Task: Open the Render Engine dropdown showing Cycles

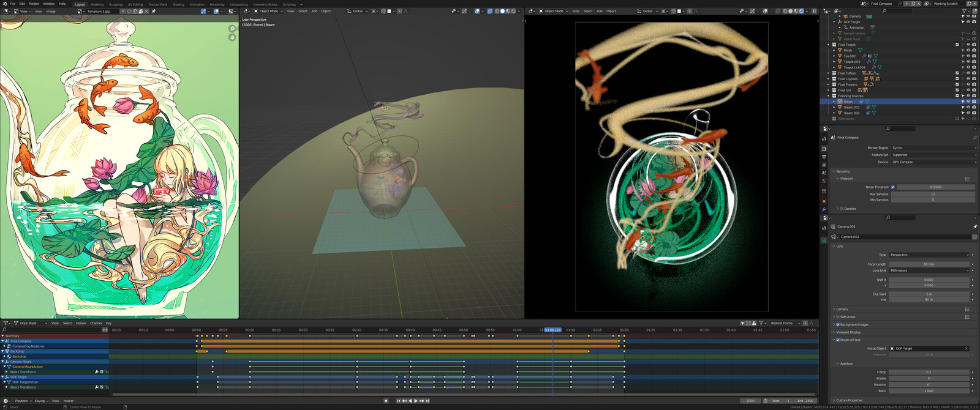Action: (933, 147)
